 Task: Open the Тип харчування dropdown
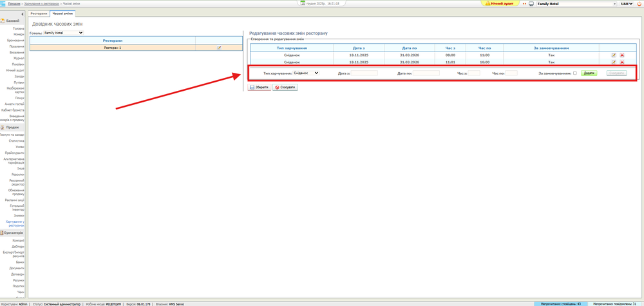[x=306, y=73]
